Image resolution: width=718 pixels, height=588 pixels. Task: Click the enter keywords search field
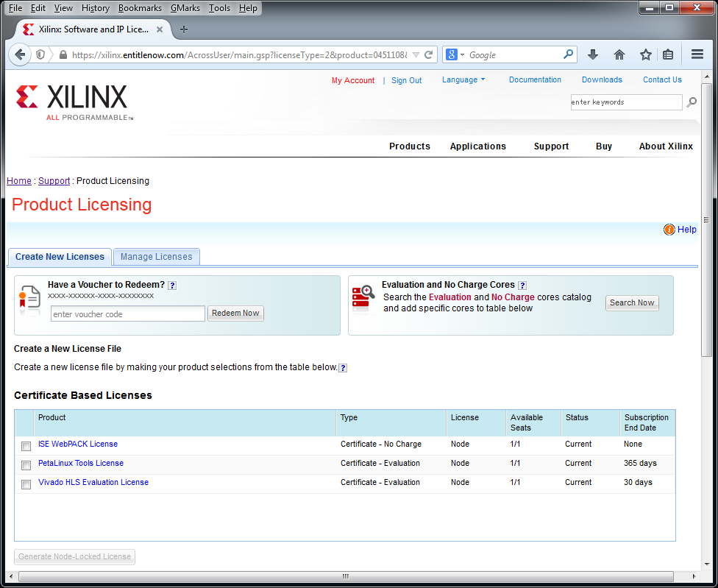pyautogui.click(x=626, y=102)
